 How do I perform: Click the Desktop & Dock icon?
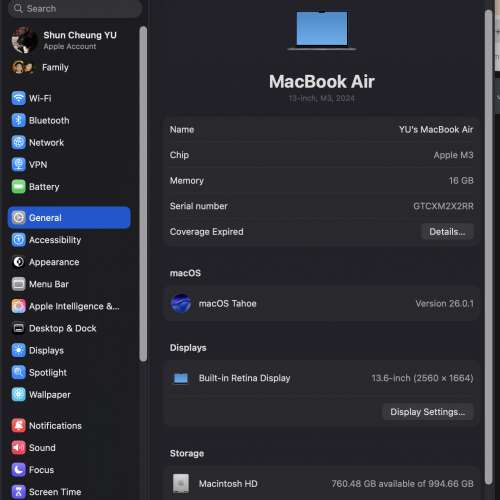click(18, 328)
